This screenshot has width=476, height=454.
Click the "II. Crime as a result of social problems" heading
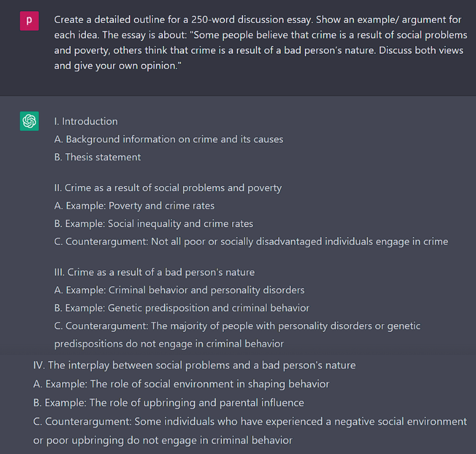click(168, 188)
